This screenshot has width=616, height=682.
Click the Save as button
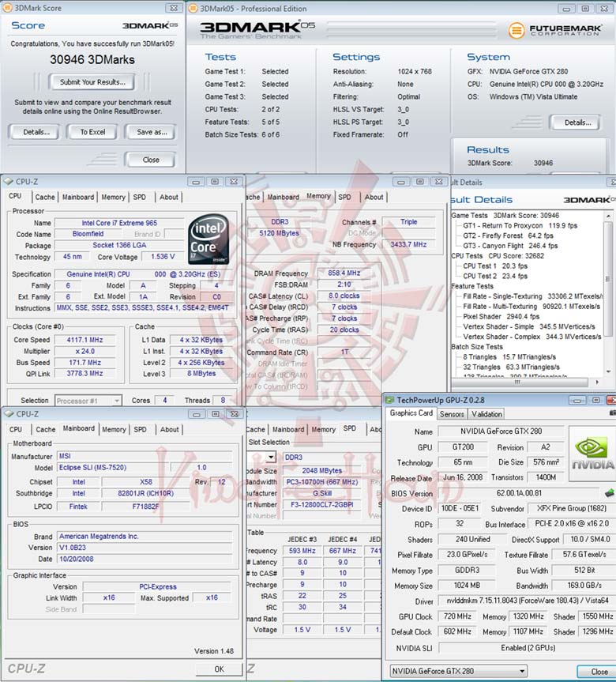tap(152, 132)
